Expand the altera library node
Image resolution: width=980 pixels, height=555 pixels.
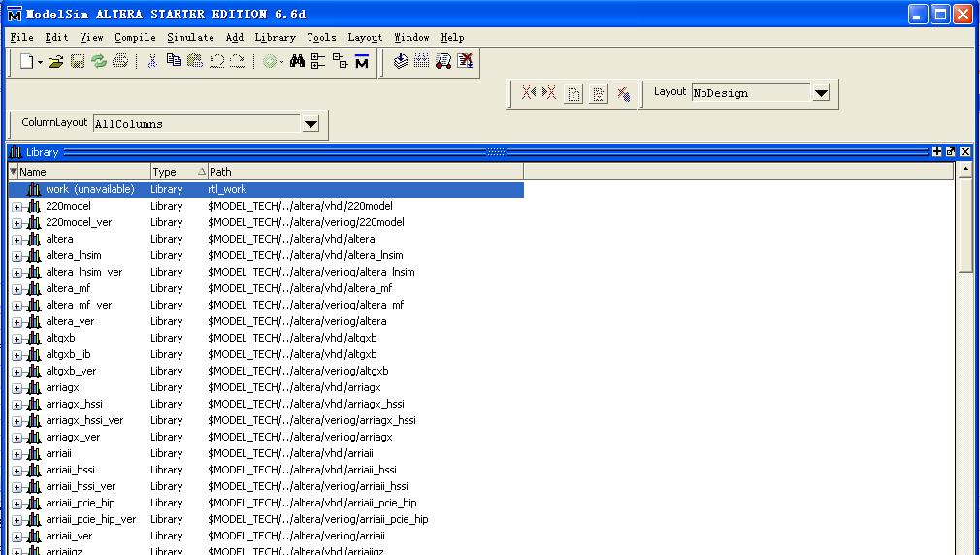tap(16, 240)
